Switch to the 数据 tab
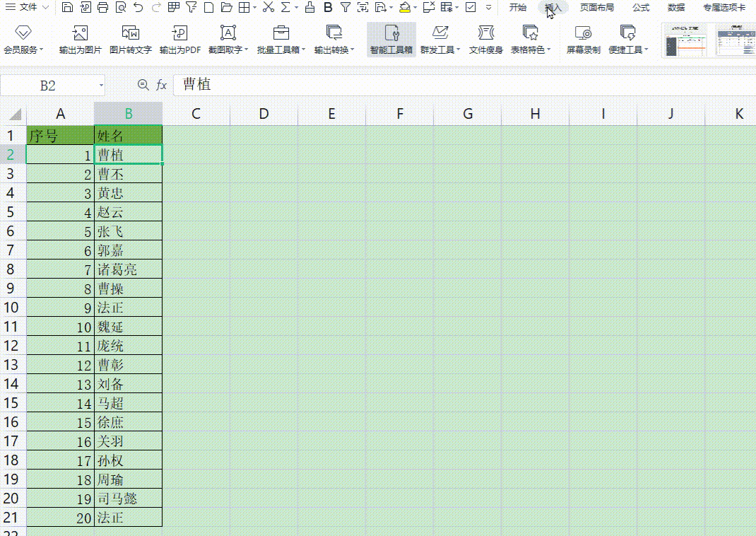 coord(676,7)
